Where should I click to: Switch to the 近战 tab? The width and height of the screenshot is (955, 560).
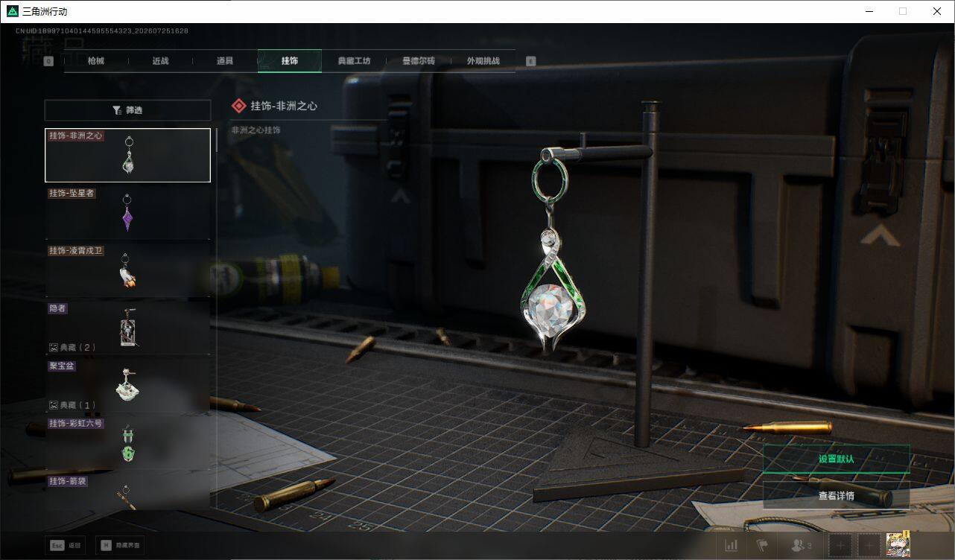(x=160, y=61)
